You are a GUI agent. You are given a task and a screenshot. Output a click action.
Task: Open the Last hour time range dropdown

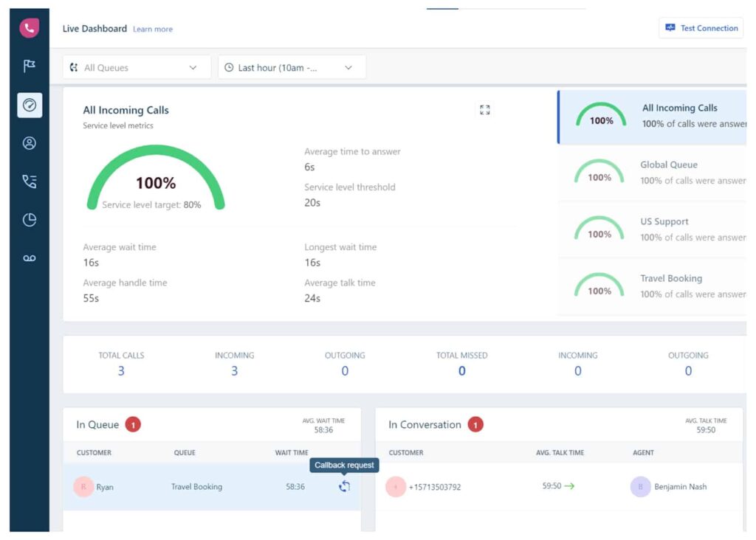(291, 66)
